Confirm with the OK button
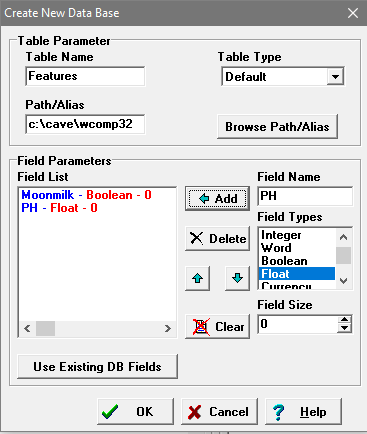Image resolution: width=367 pixels, height=434 pixels. (x=135, y=412)
